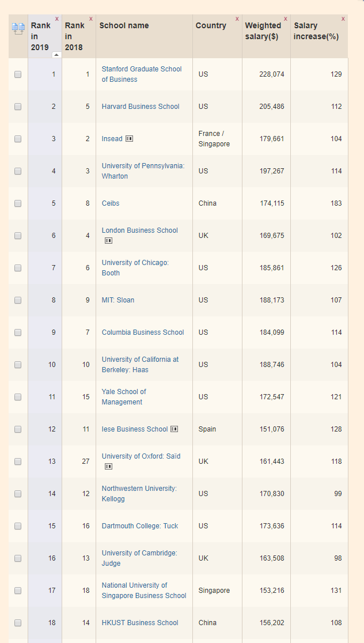
Task: Click the Rank in 2019 header text
Action: (40, 36)
